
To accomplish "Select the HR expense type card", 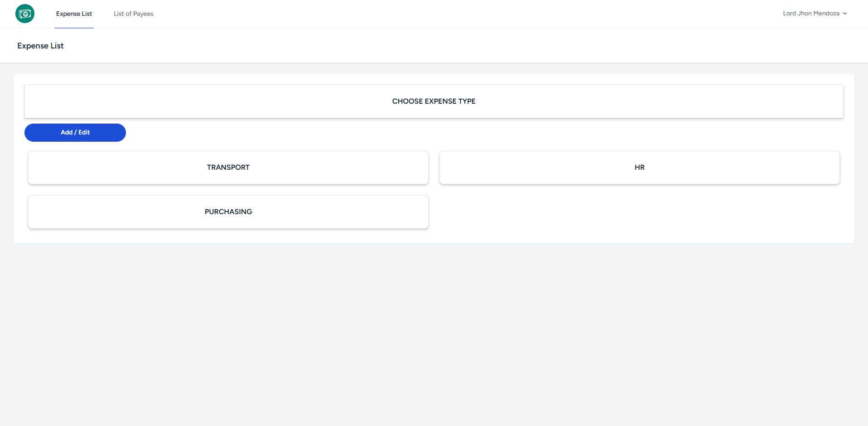I will [x=640, y=168].
